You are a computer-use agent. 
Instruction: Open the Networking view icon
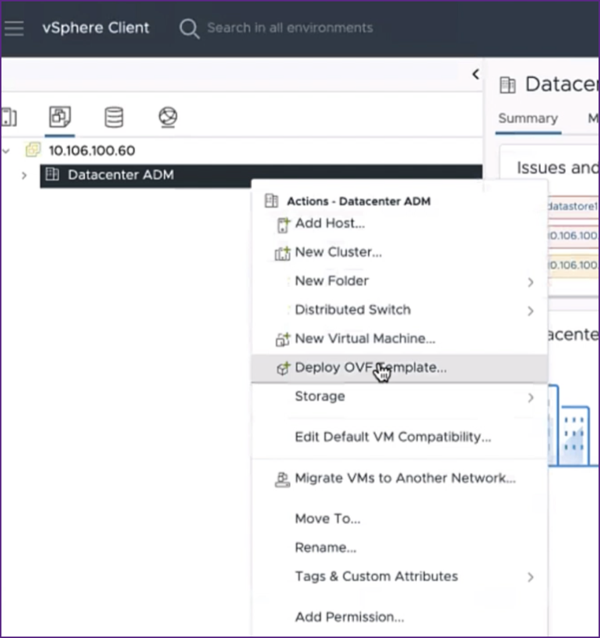168,117
